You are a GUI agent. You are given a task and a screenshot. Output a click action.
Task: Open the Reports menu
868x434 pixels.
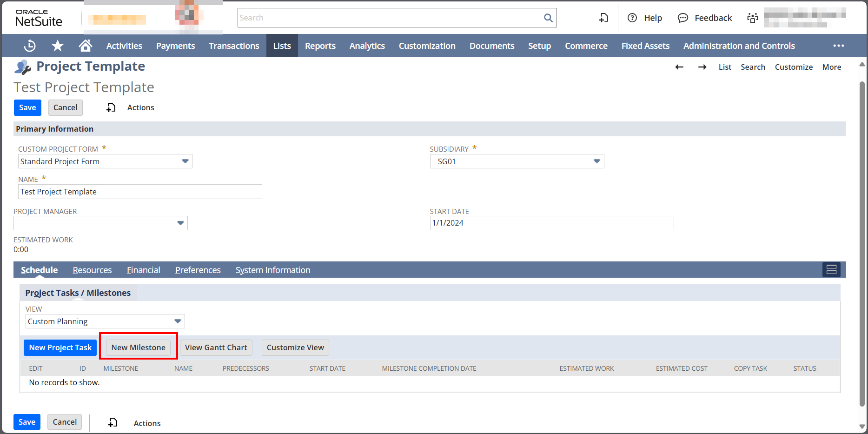[x=320, y=46]
